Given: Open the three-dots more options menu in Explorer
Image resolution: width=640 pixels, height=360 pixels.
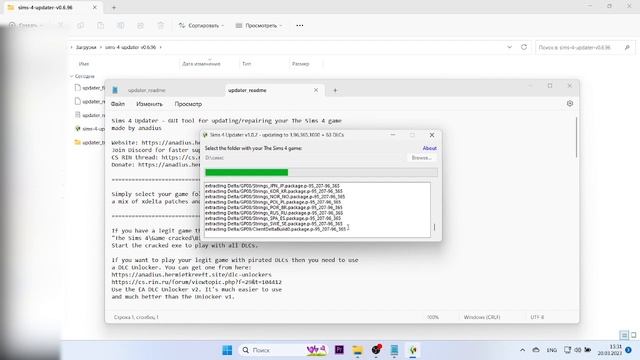Looking at the screenshot, I should click(300, 25).
